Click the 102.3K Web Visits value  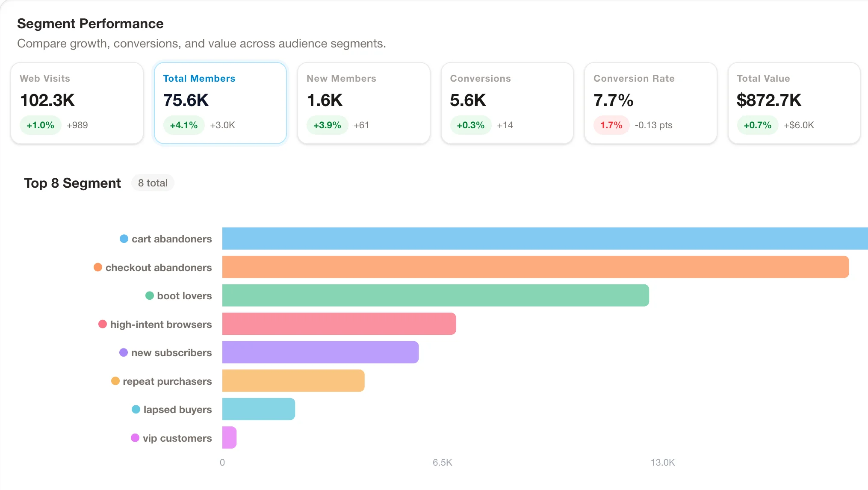pos(47,100)
